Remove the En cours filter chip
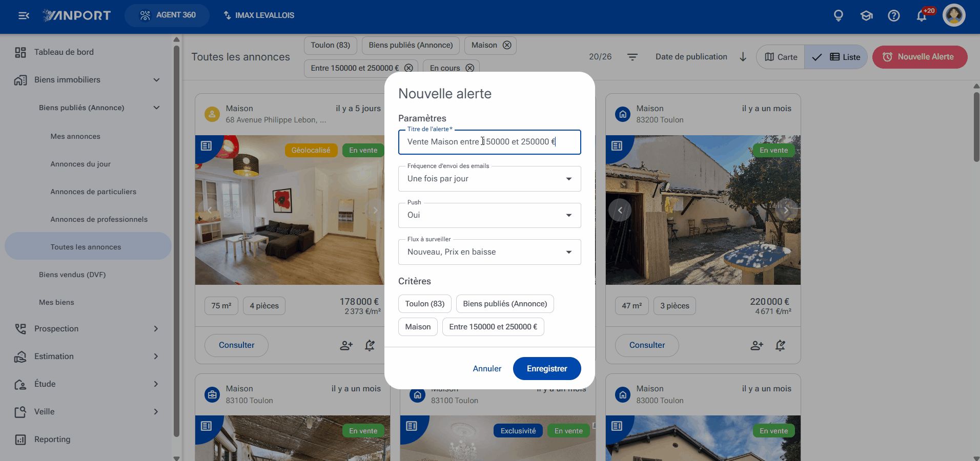The image size is (980, 461). (x=469, y=68)
